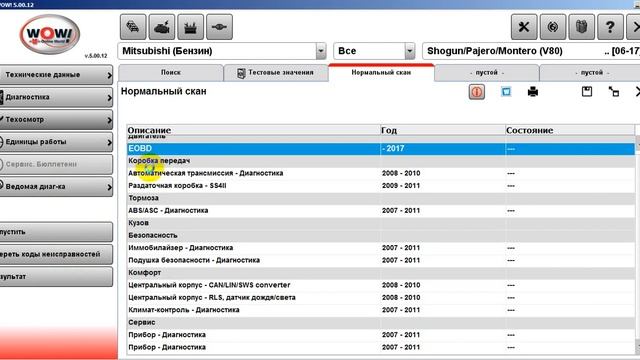Open the question mark help icon
This screenshot has height=360, width=640.
pyautogui.click(x=610, y=27)
